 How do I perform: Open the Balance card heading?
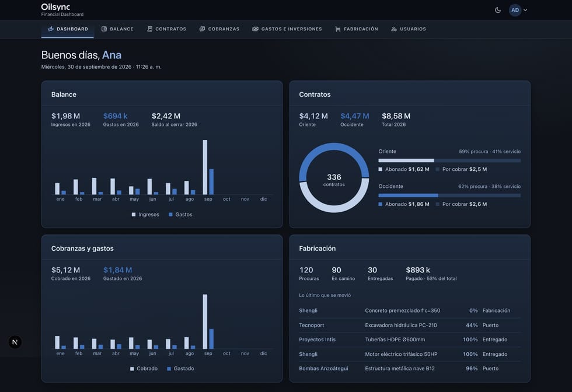pos(64,94)
